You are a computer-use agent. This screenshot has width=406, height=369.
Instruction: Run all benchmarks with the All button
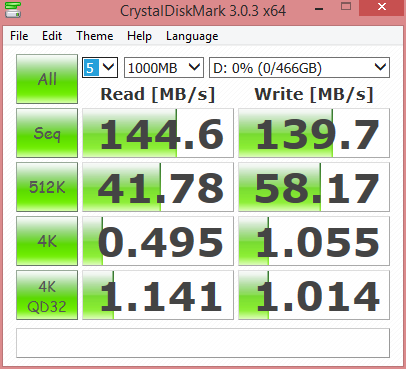tap(47, 79)
